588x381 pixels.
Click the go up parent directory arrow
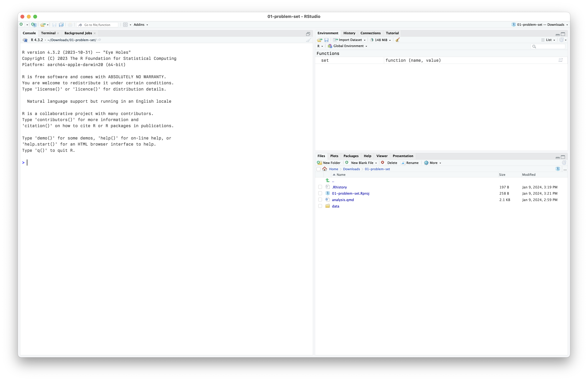click(x=328, y=180)
